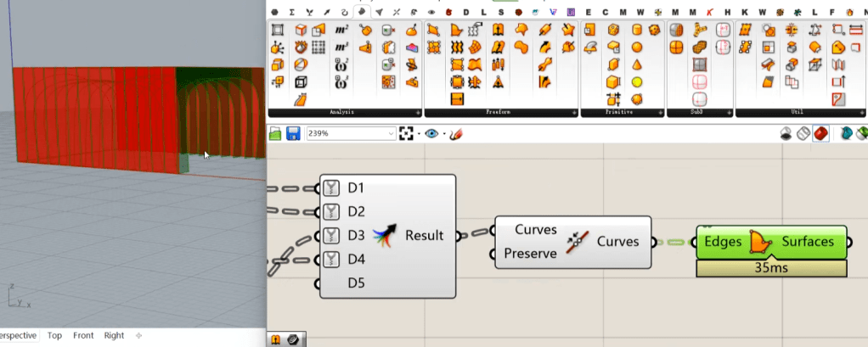Image resolution: width=868 pixels, height=347 pixels.
Task: Switch to the Front viewport tab
Action: [83, 336]
